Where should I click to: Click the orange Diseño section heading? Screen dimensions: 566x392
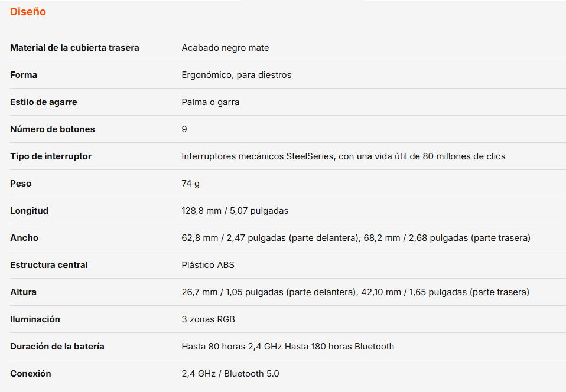[x=28, y=12]
